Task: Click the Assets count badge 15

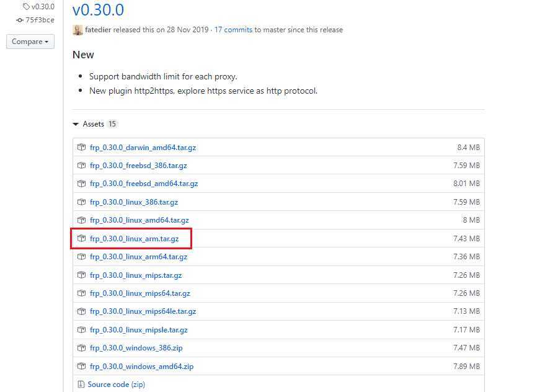Action: [112, 124]
